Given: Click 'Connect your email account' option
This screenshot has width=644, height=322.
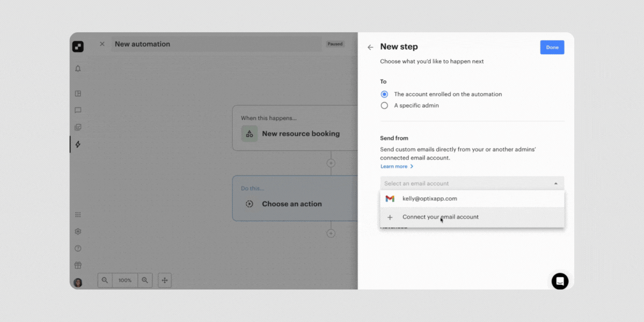Looking at the screenshot, I should click(x=441, y=217).
